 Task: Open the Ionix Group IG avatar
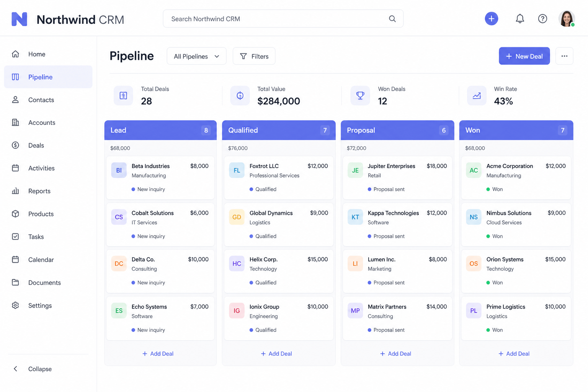click(x=237, y=311)
